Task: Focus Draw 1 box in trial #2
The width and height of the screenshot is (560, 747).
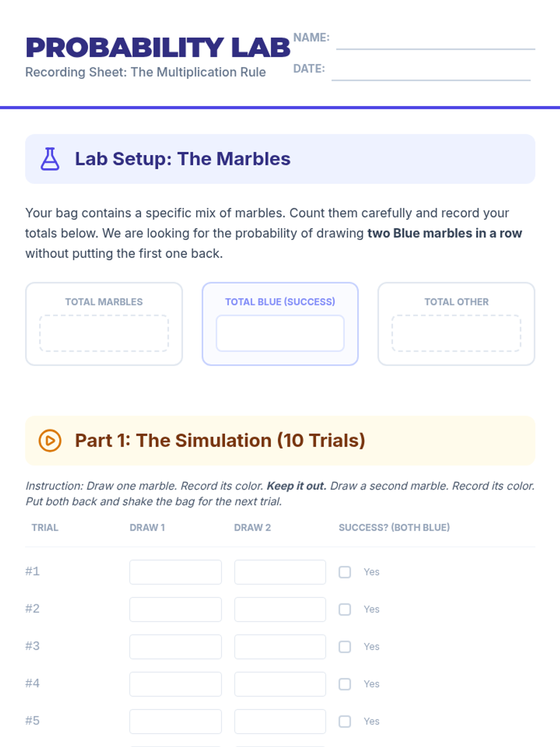Action: pos(175,609)
